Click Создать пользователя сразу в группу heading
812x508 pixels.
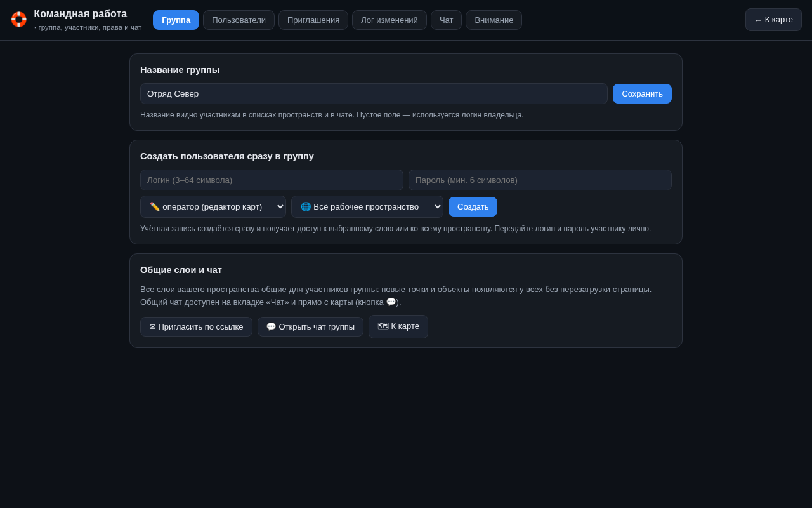227,156
